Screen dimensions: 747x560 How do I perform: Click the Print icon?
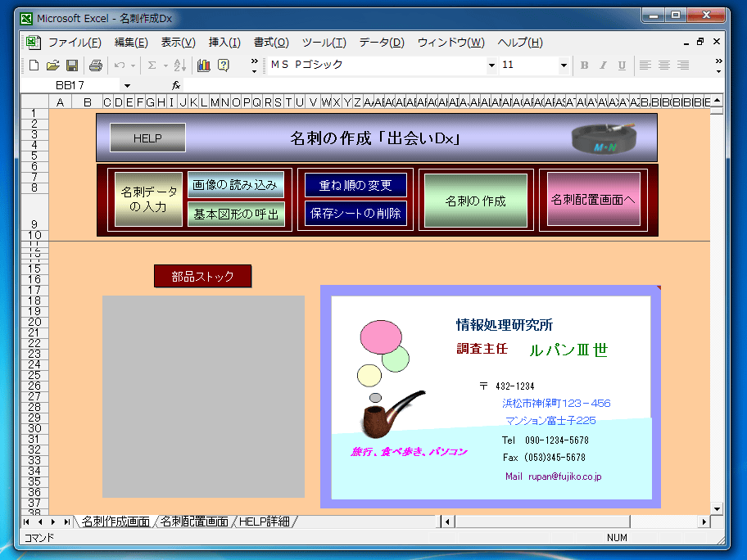point(95,65)
